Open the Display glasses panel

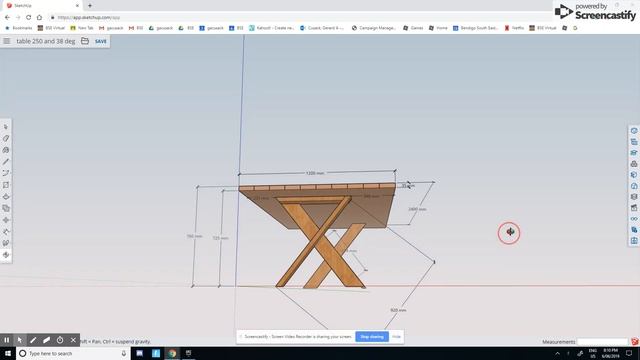(x=634, y=219)
